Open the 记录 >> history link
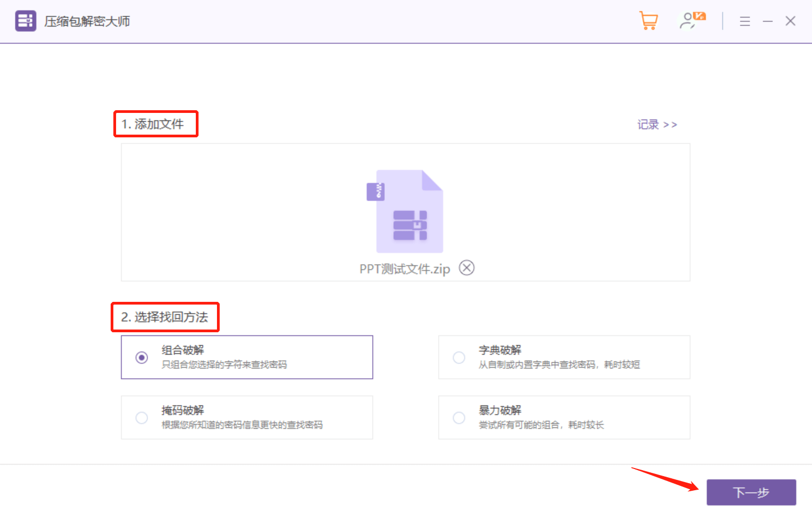This screenshot has width=812, height=519. click(x=657, y=124)
